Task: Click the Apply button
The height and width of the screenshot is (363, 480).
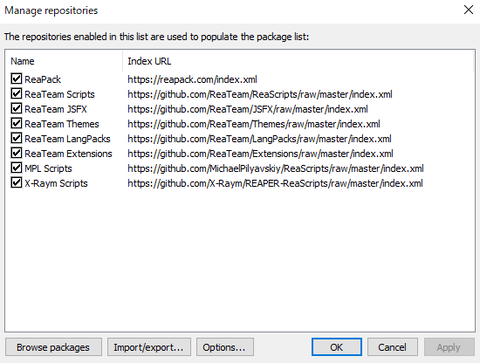Action: 449,347
